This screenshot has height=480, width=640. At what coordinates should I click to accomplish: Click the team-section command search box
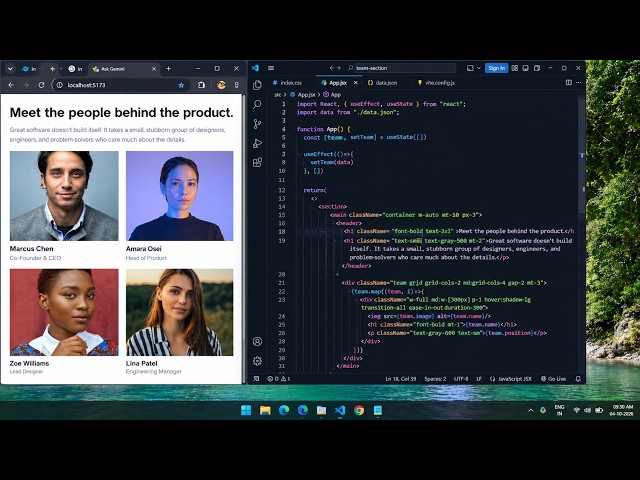pyautogui.click(x=401, y=68)
